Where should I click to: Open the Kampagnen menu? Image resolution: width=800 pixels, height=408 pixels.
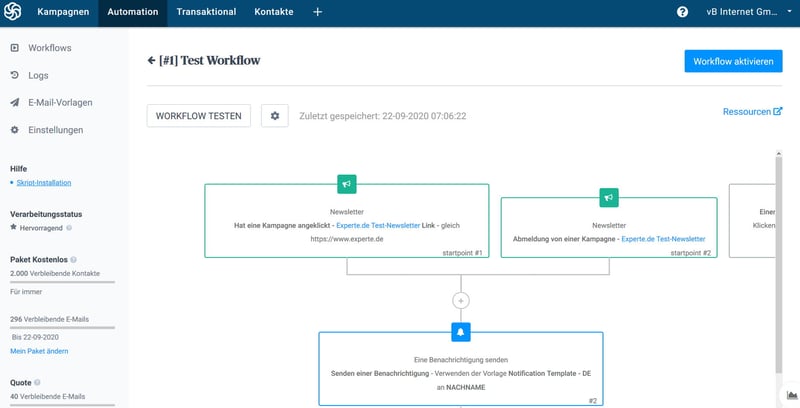tap(63, 12)
